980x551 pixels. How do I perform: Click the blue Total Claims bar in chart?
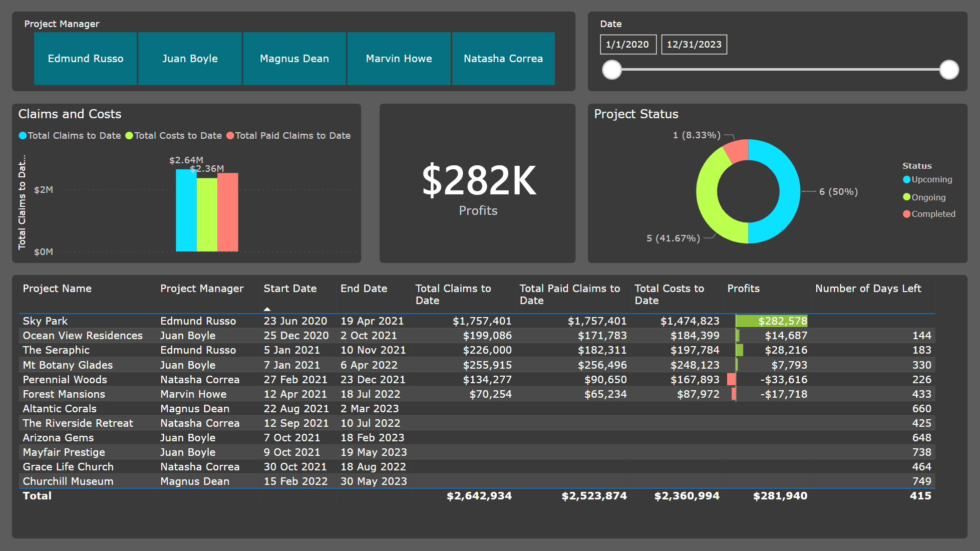click(186, 210)
